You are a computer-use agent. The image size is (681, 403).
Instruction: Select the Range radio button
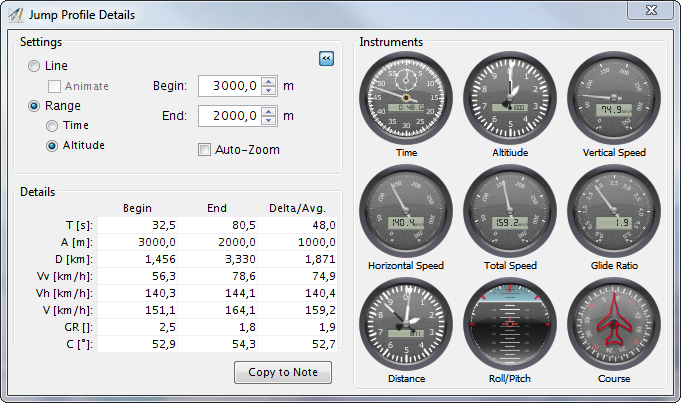coord(35,105)
